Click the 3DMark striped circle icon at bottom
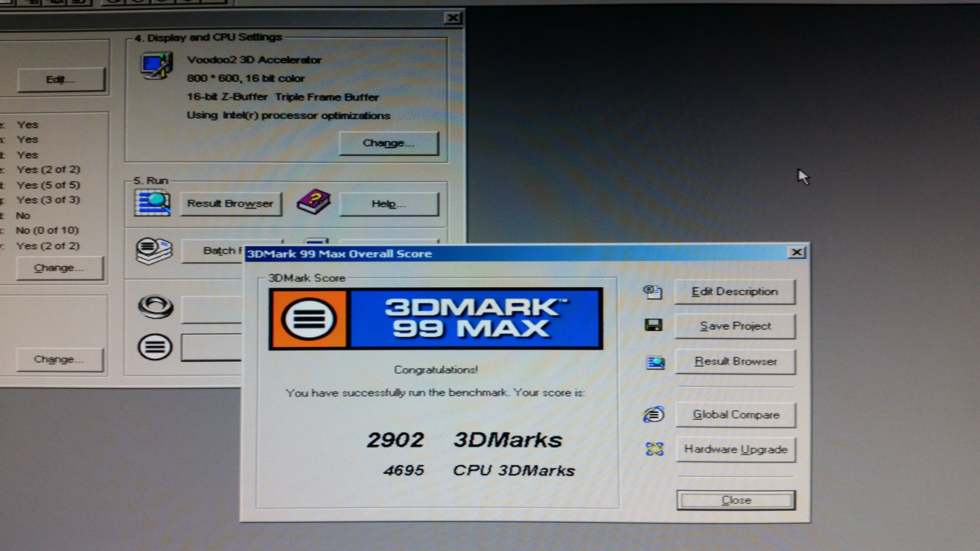 tap(155, 346)
